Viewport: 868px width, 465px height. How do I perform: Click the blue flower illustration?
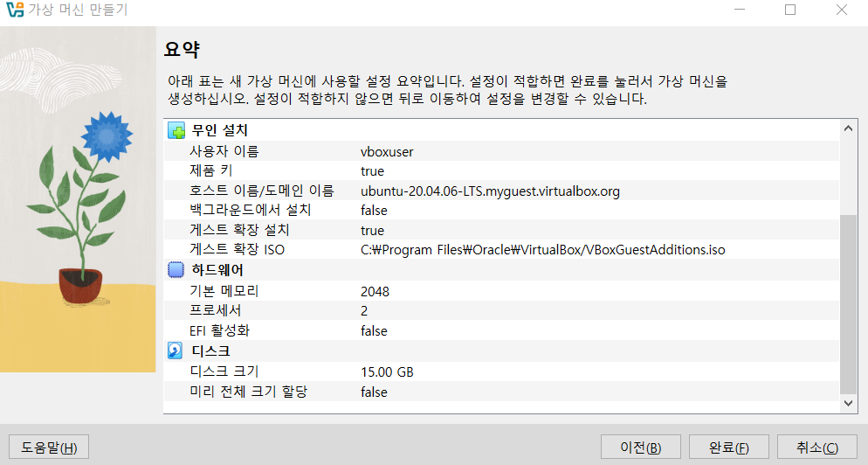107,136
